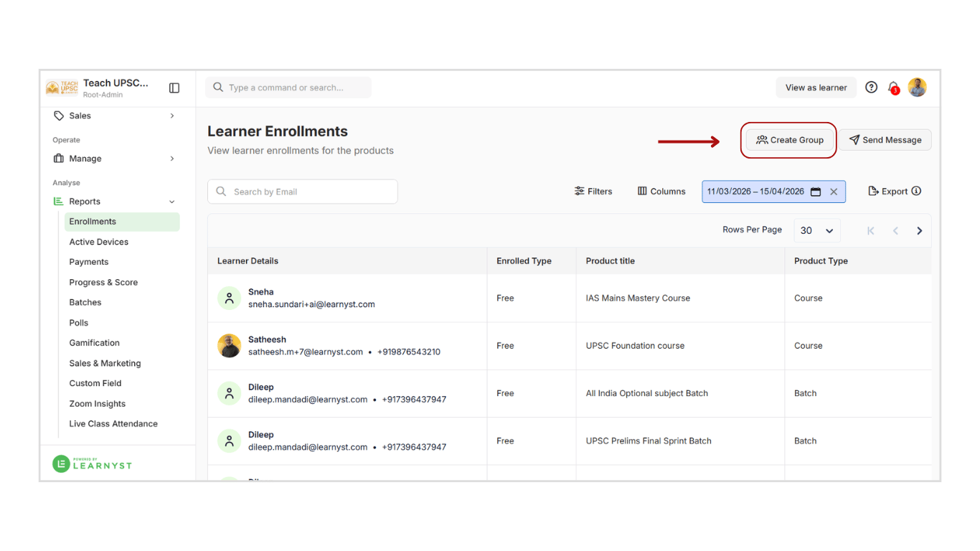
Task: Open the Batches report
Action: click(85, 303)
